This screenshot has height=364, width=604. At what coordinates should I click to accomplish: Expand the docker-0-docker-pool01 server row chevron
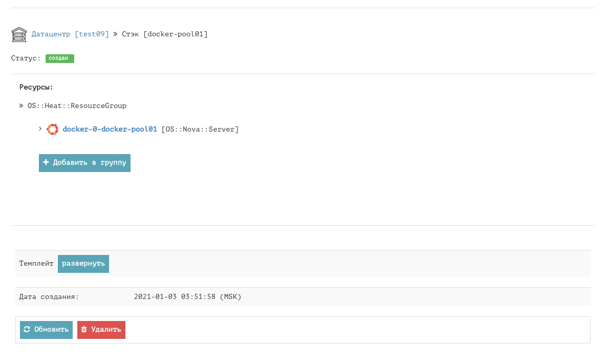coord(40,129)
